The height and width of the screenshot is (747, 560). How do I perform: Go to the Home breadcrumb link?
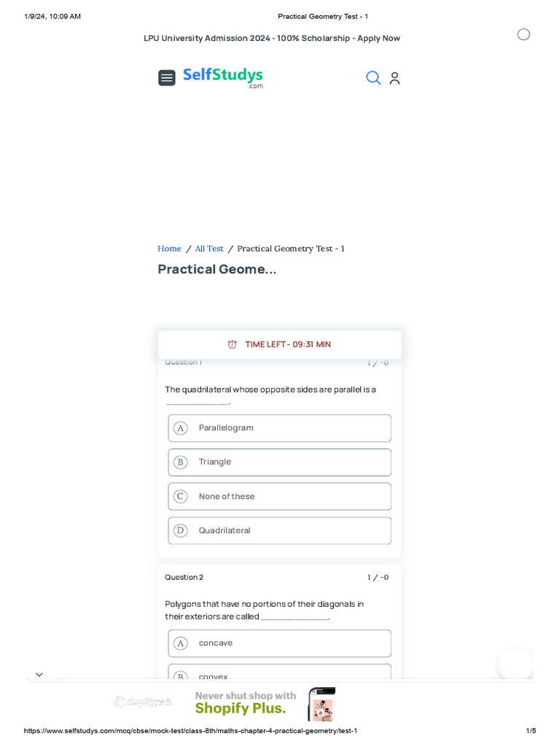tap(169, 249)
